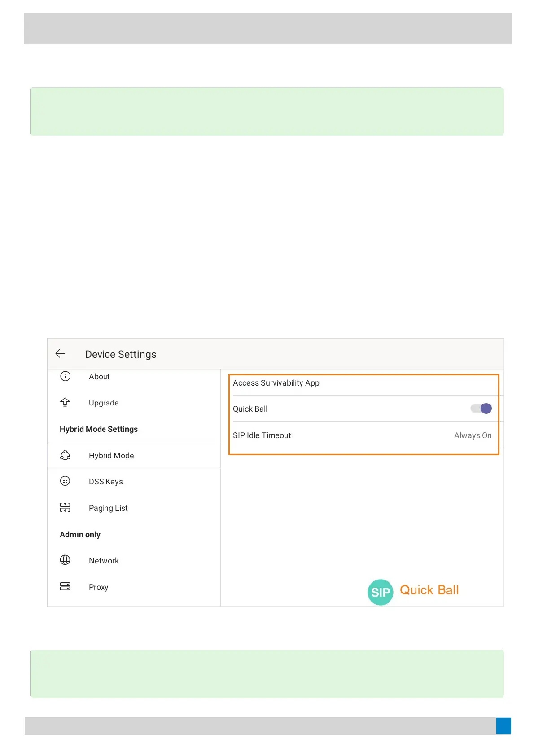Select the Hybrid Mode menu item
This screenshot has height=756, width=534.
coord(134,455)
